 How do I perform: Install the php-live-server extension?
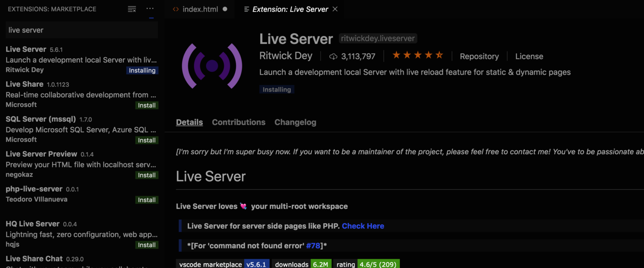click(x=147, y=200)
